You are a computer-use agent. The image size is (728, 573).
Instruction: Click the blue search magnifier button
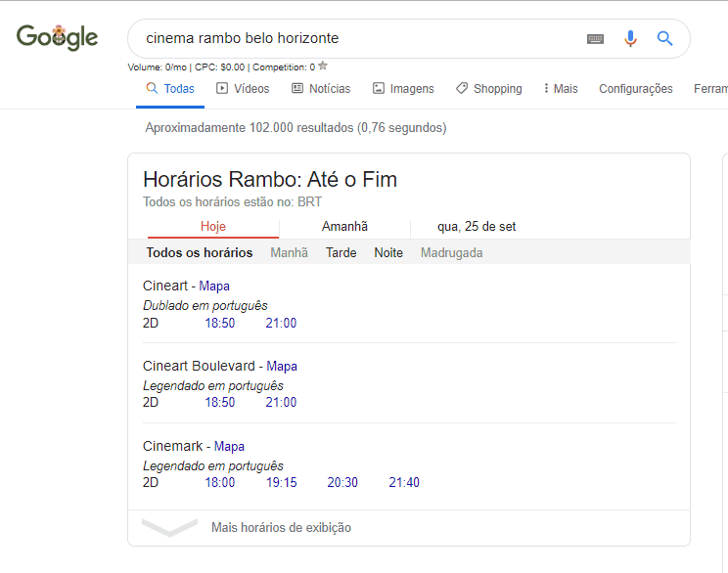coord(664,38)
